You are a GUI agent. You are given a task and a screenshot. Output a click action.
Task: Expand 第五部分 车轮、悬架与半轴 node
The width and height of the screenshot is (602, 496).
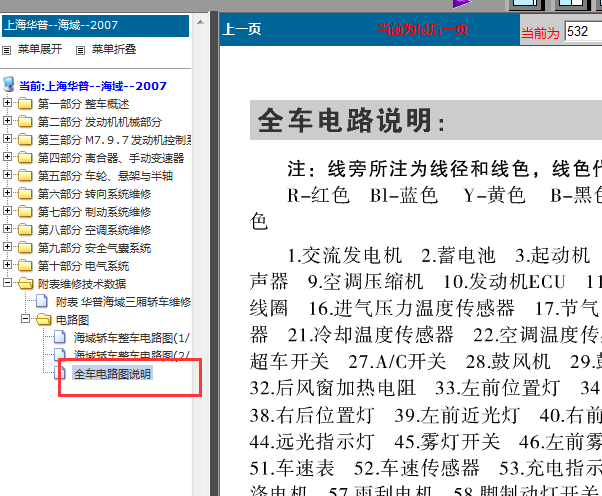pyautogui.click(x=7, y=175)
